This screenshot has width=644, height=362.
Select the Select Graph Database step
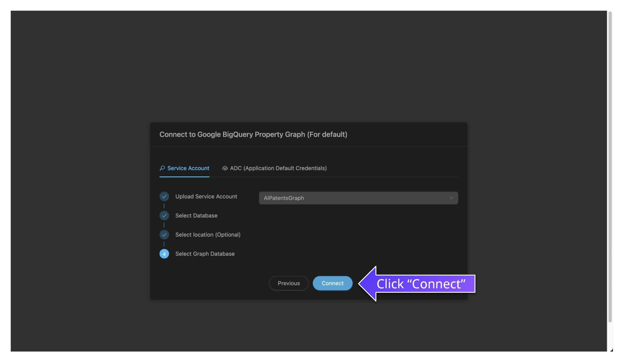[205, 254]
